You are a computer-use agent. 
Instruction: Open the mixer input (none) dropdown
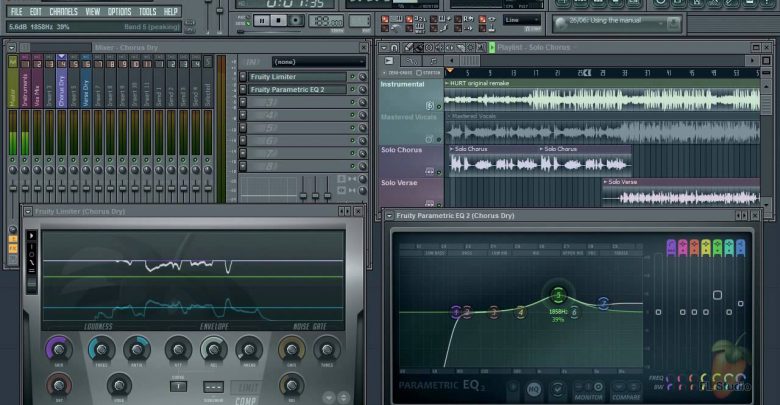[x=319, y=62]
